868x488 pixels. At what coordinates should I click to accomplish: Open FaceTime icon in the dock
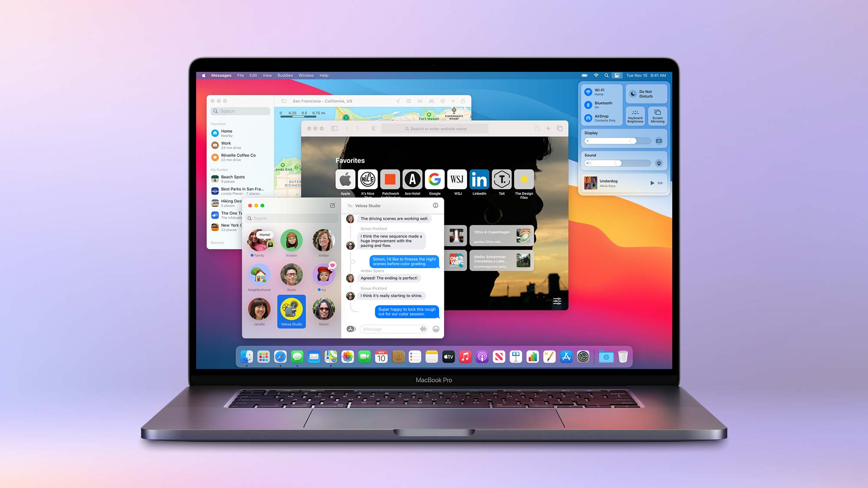[x=364, y=357]
